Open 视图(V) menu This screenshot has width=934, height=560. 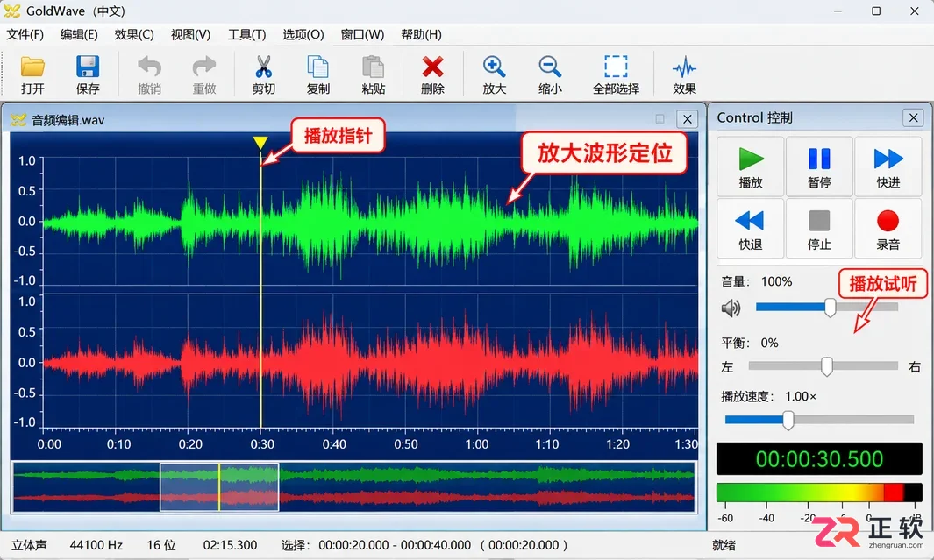[x=190, y=34]
